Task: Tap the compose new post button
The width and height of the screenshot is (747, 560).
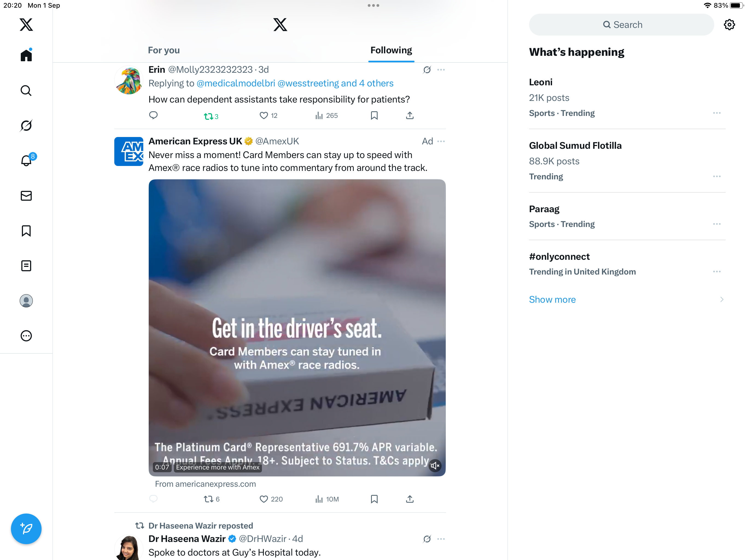Action: click(26, 529)
